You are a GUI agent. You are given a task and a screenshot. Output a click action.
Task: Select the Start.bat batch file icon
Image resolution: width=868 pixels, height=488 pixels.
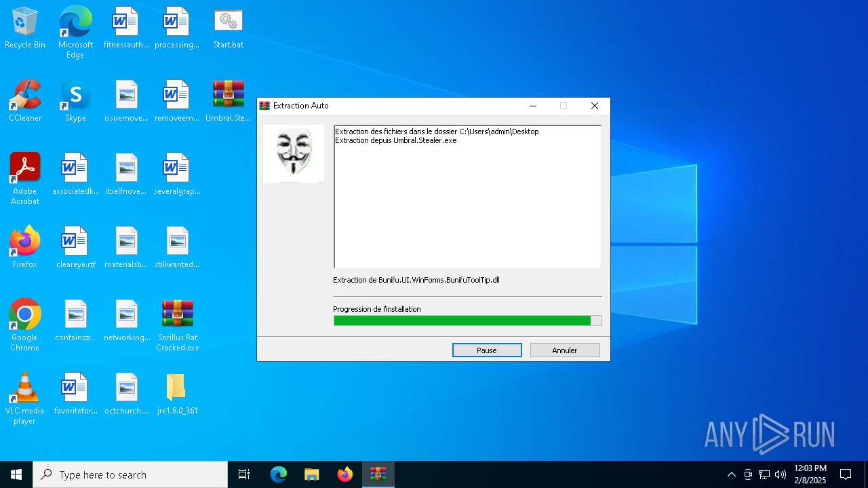(x=229, y=28)
